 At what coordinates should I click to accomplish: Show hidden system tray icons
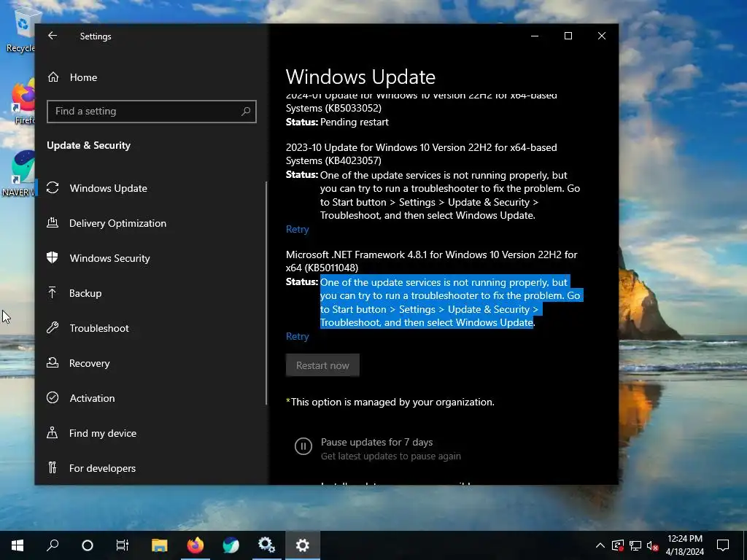[600, 545]
